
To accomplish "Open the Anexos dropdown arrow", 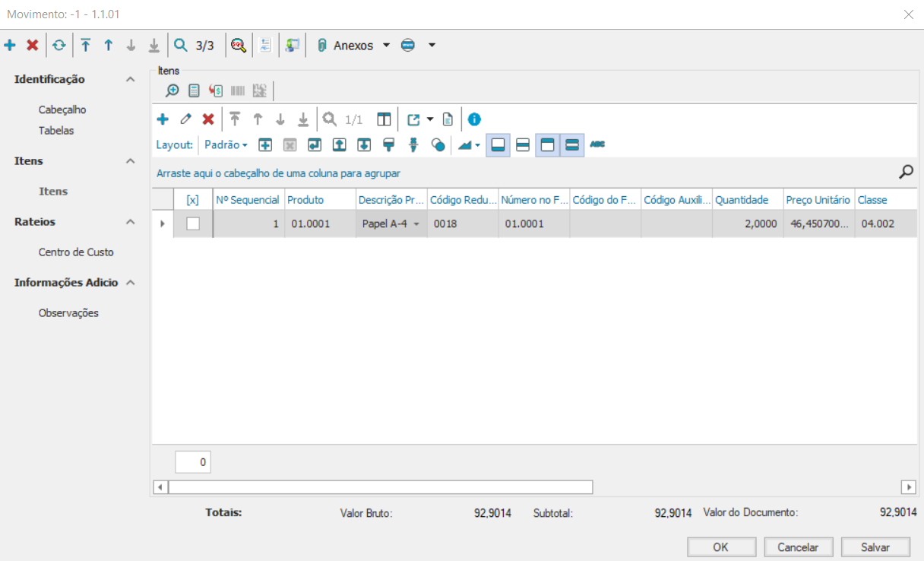I will click(386, 46).
